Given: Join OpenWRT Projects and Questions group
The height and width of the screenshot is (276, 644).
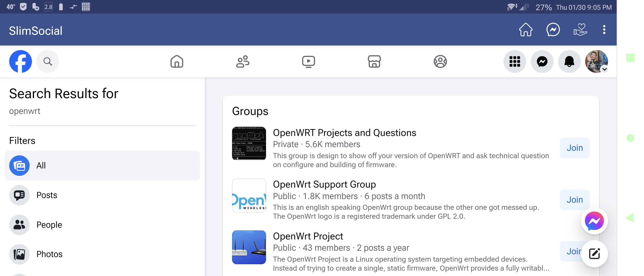Looking at the screenshot, I should [574, 148].
